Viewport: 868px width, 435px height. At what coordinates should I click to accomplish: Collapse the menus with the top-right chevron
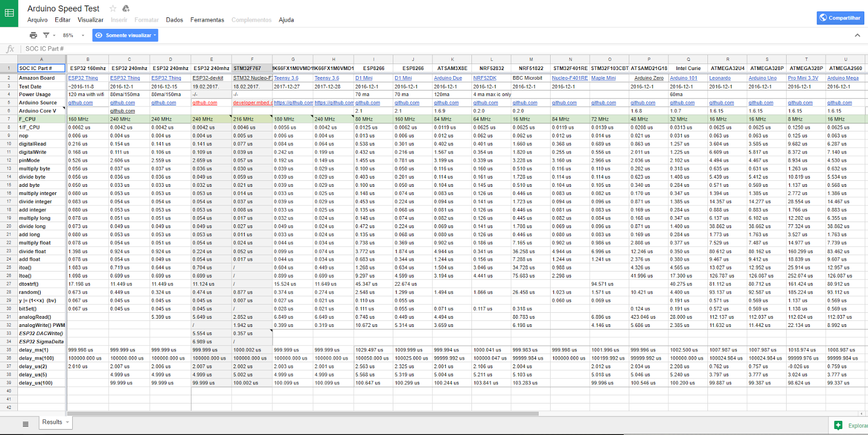coord(857,35)
